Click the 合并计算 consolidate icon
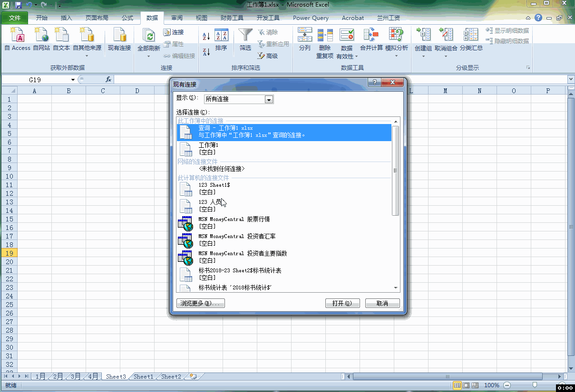The height and width of the screenshot is (392, 575). coord(371,39)
